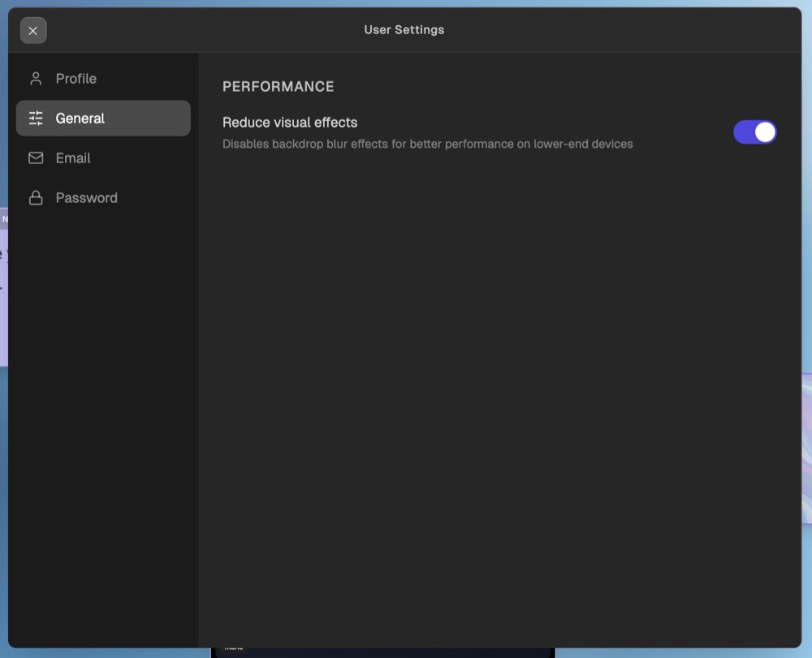Click the backdrop blur description text
This screenshot has height=658, width=812.
[x=427, y=145]
